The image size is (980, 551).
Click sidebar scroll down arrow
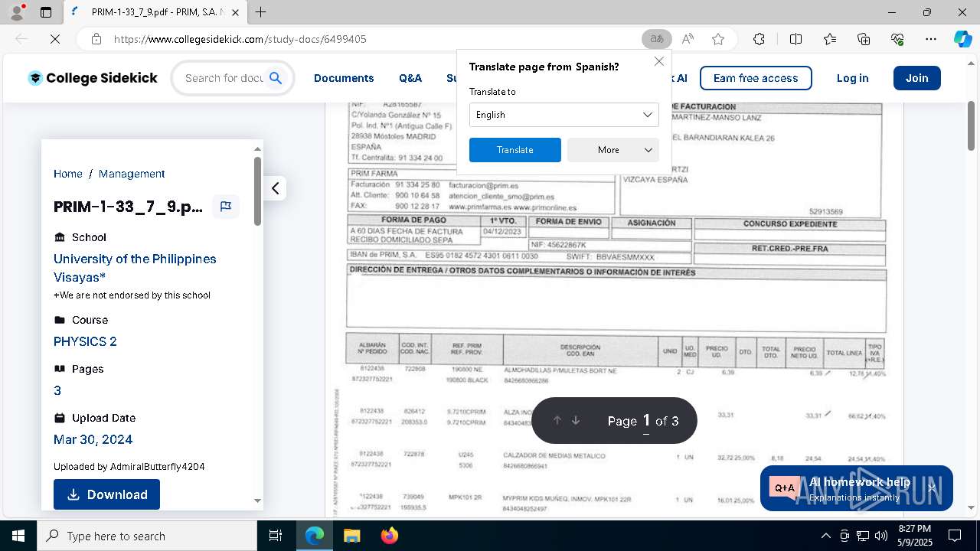tap(257, 500)
